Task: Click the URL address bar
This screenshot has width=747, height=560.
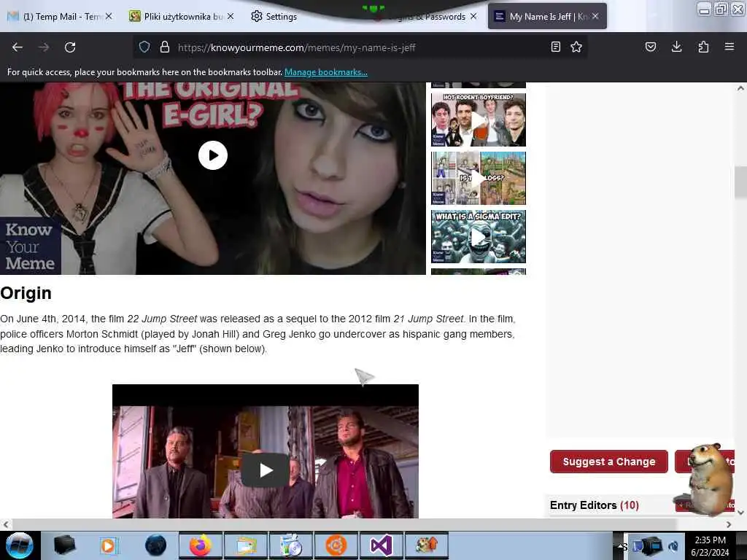Action: click(x=360, y=47)
